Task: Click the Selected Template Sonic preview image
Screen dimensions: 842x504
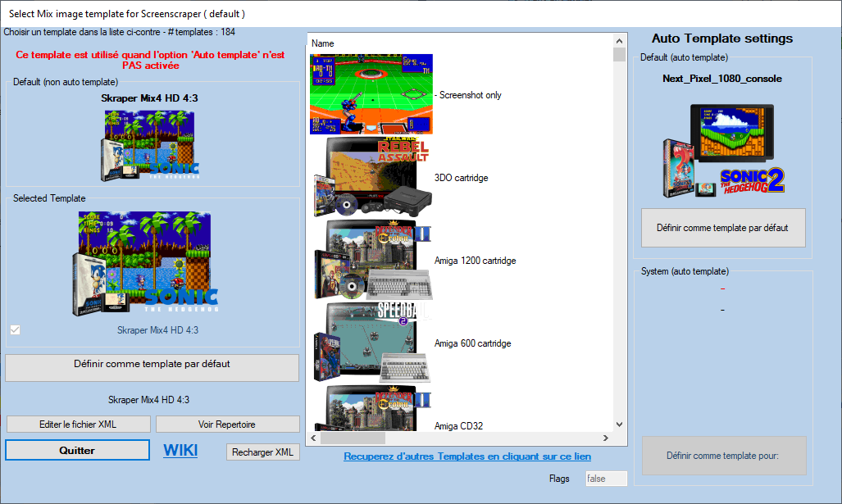Action: (x=148, y=263)
